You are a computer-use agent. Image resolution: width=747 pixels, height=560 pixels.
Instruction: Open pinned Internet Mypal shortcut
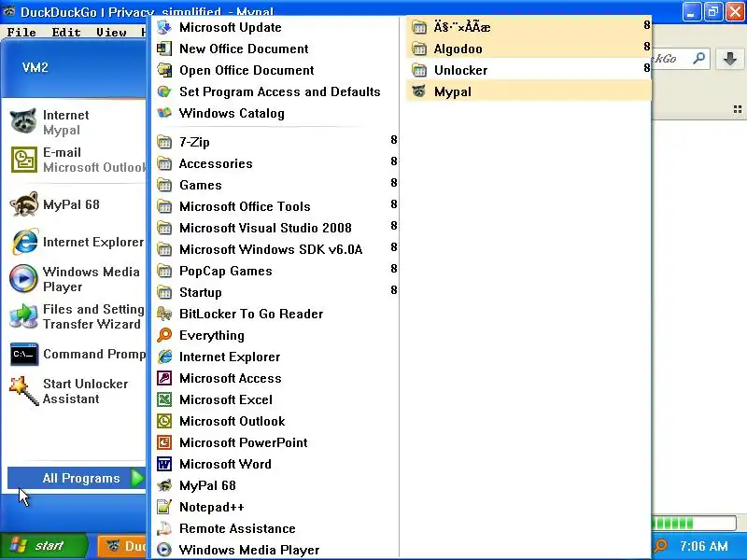(x=77, y=122)
